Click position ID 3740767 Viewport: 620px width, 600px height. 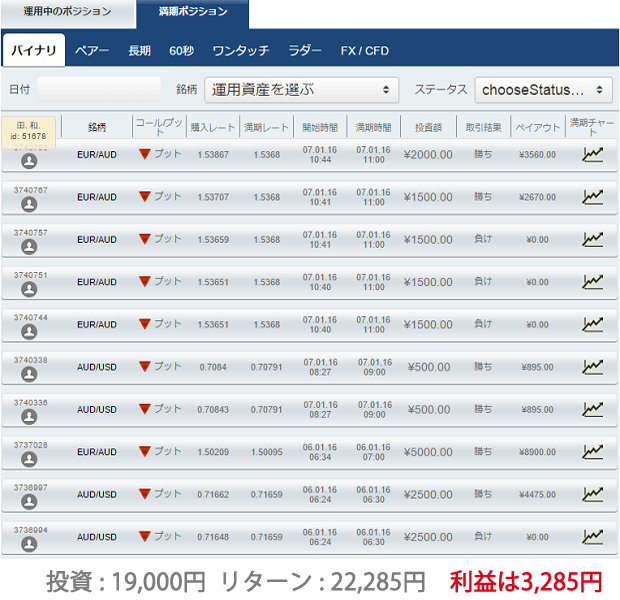click(30, 190)
